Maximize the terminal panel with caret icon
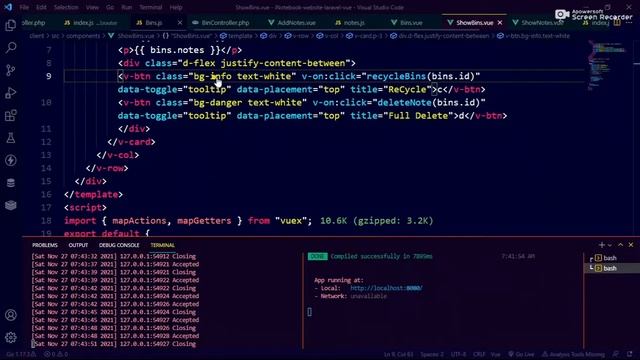640x360 pixels. [x=620, y=245]
